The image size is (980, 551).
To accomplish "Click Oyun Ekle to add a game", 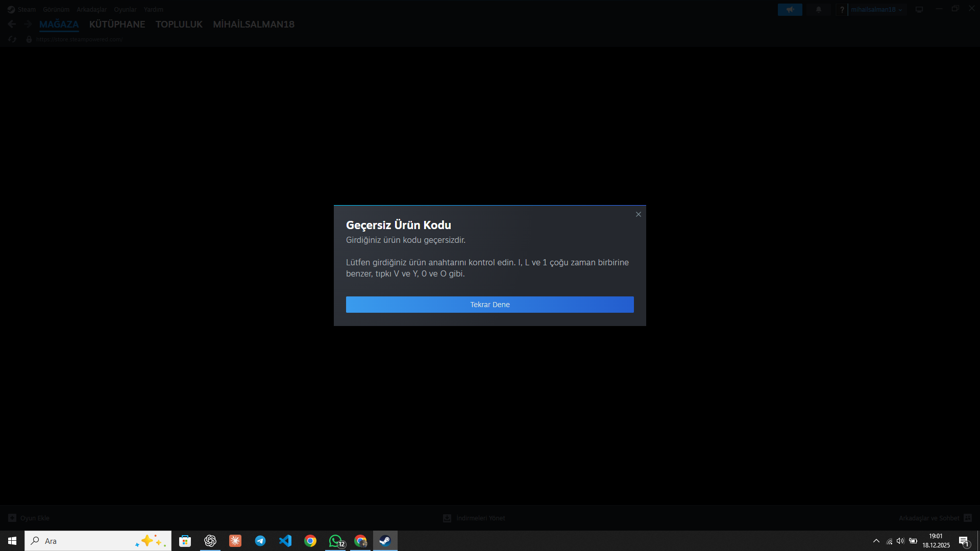I will (29, 518).
